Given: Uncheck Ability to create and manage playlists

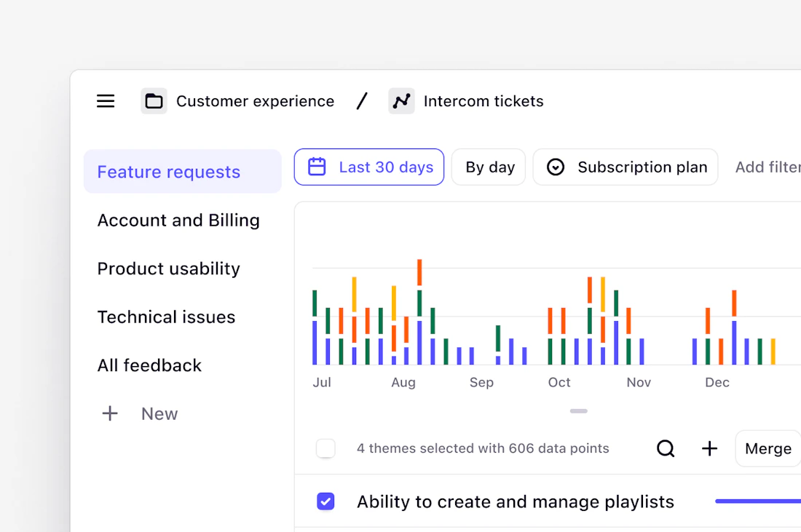Looking at the screenshot, I should coord(325,501).
